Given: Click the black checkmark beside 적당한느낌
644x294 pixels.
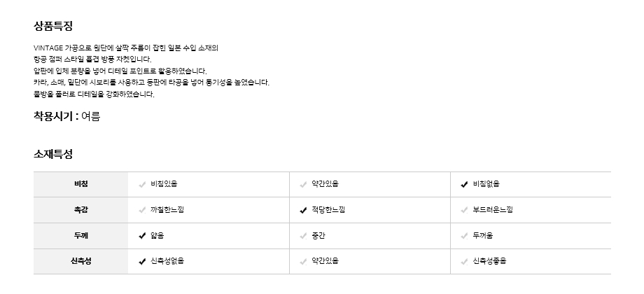Looking at the screenshot, I should tap(303, 210).
